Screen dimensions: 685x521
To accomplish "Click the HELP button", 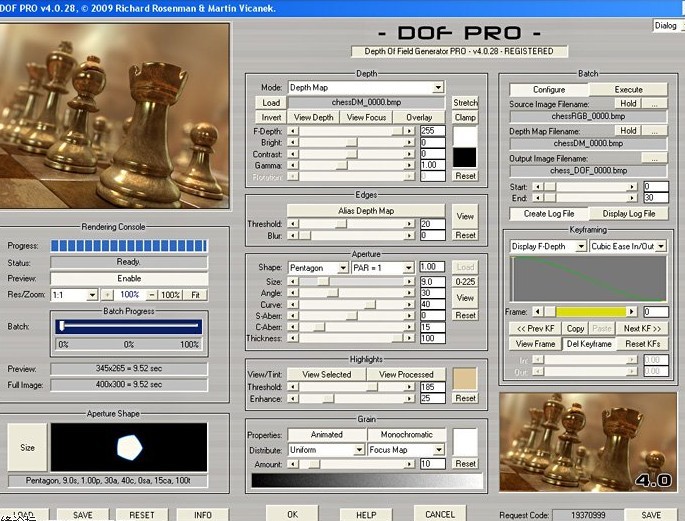I will pos(366,515).
